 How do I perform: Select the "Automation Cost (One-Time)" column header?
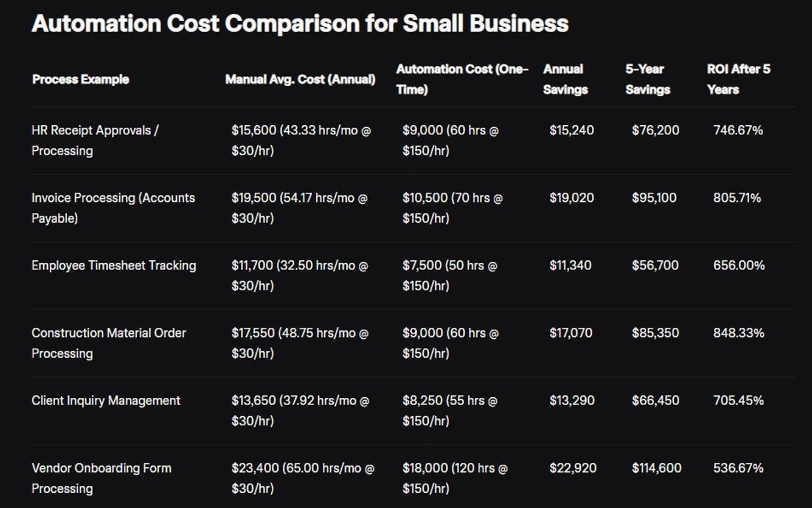462,79
